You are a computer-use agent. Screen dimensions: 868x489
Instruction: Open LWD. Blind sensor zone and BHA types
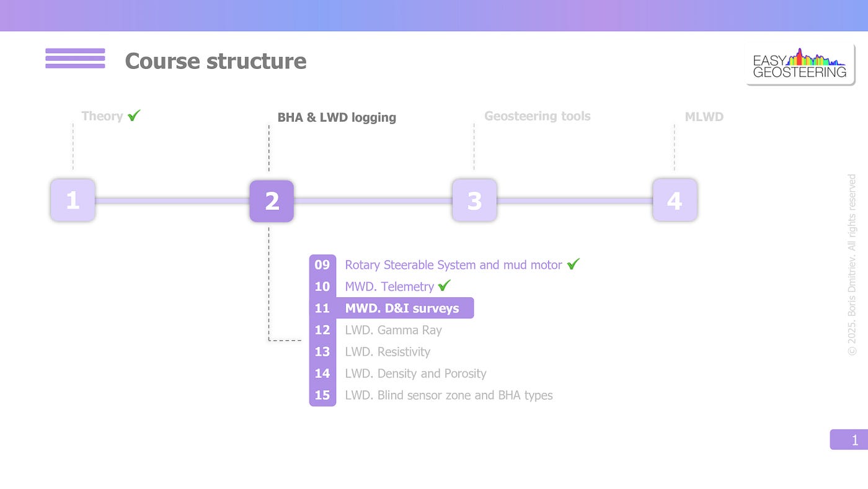(449, 395)
